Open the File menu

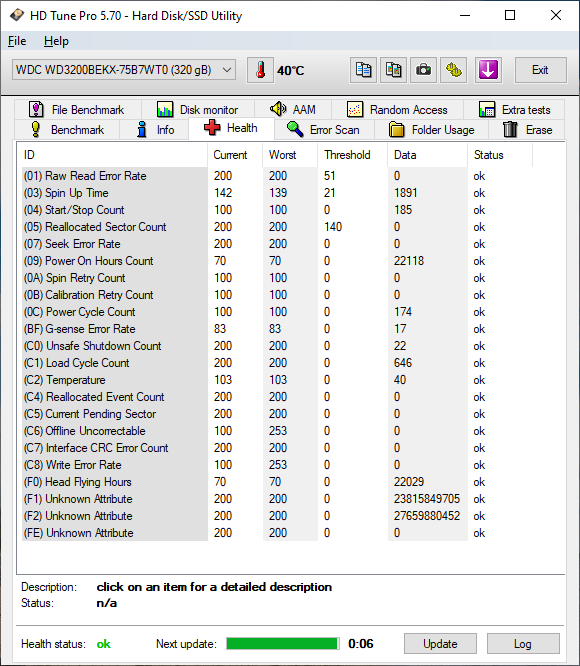17,41
